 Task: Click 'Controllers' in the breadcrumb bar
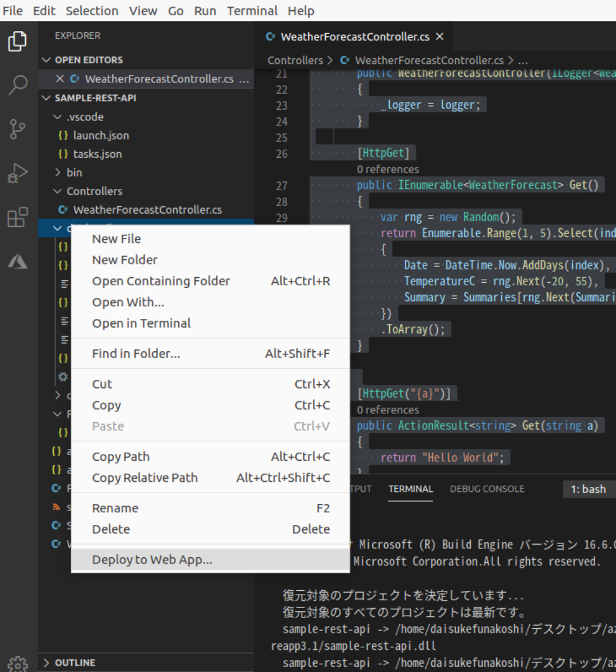[295, 60]
